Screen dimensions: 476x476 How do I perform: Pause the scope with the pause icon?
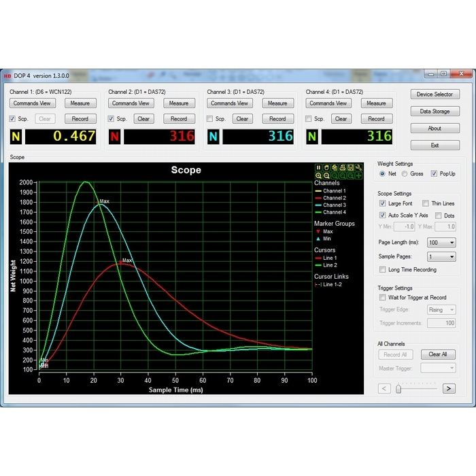click(318, 167)
